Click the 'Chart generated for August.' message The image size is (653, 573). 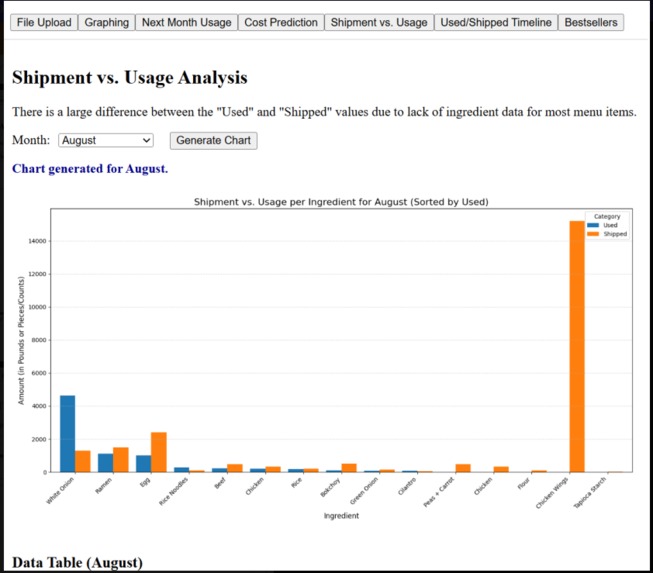click(x=90, y=169)
